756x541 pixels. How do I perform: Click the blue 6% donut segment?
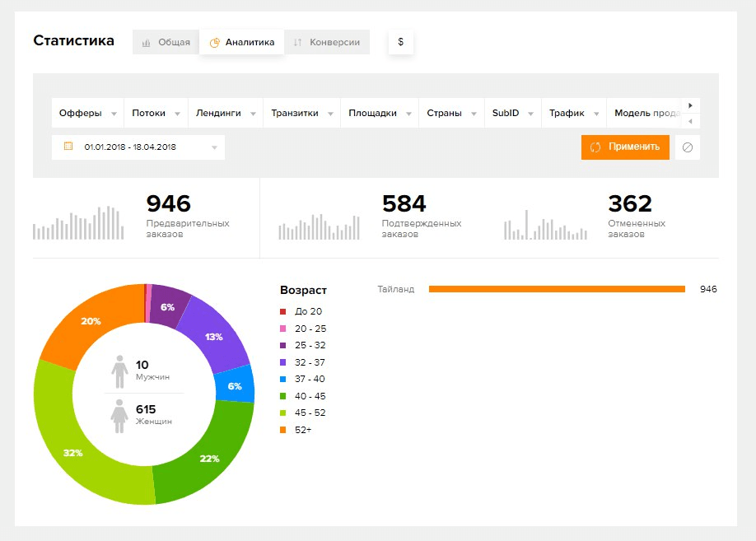click(235, 385)
